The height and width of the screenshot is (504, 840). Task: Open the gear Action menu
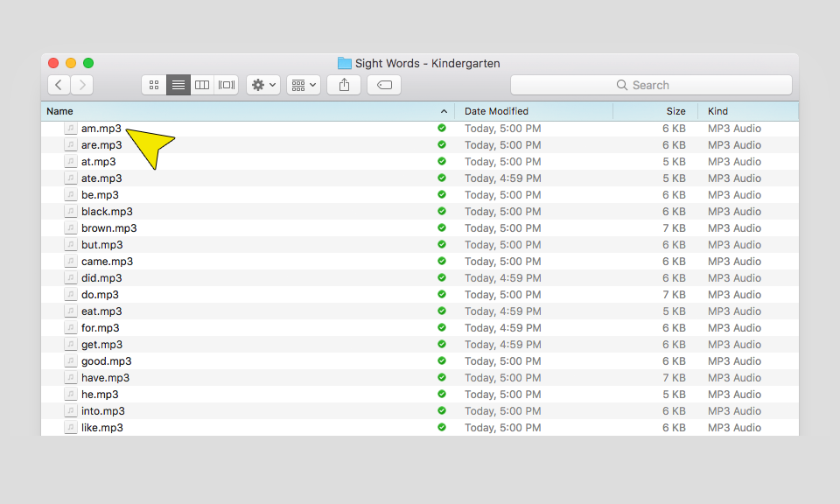click(x=263, y=85)
